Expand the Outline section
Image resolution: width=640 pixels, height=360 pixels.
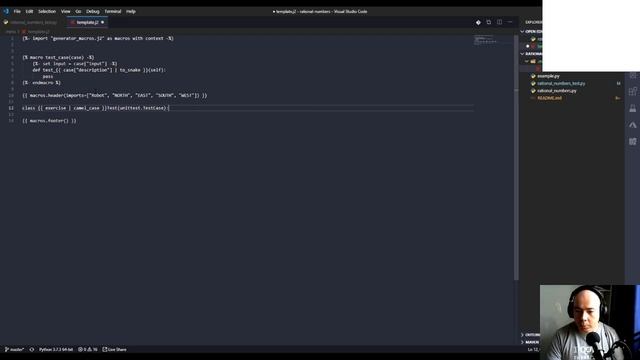coord(530,335)
